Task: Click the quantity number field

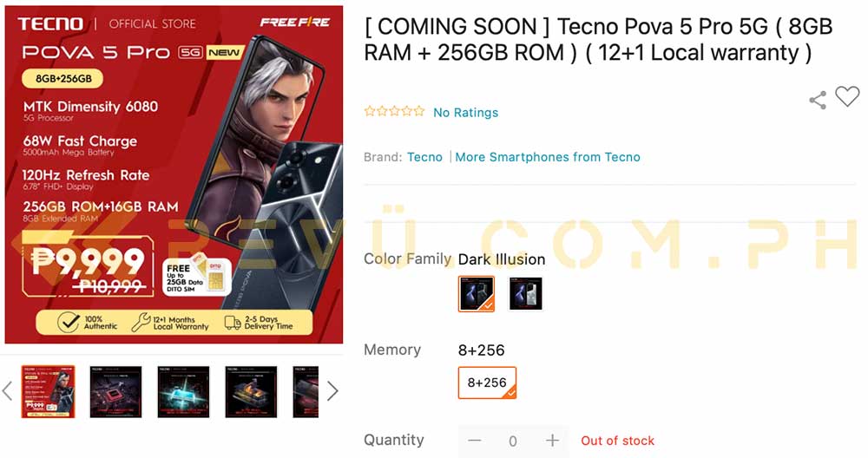Action: point(513,441)
